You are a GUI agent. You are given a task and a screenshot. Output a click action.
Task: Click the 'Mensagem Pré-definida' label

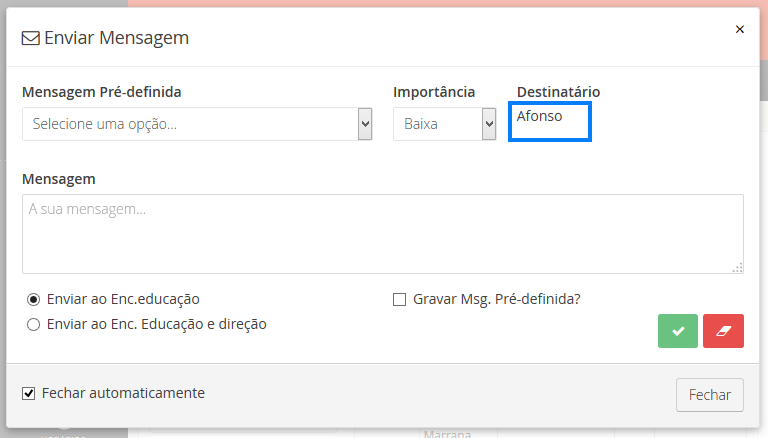(x=102, y=92)
